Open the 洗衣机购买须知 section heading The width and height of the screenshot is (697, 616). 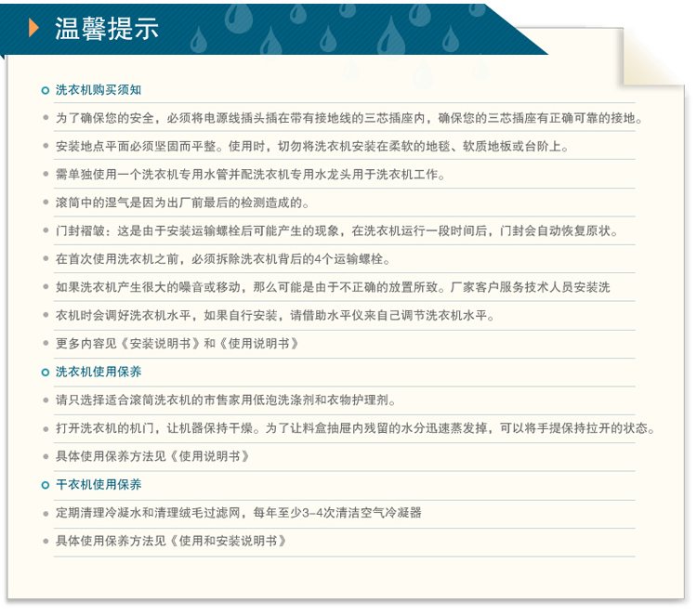click(98, 90)
